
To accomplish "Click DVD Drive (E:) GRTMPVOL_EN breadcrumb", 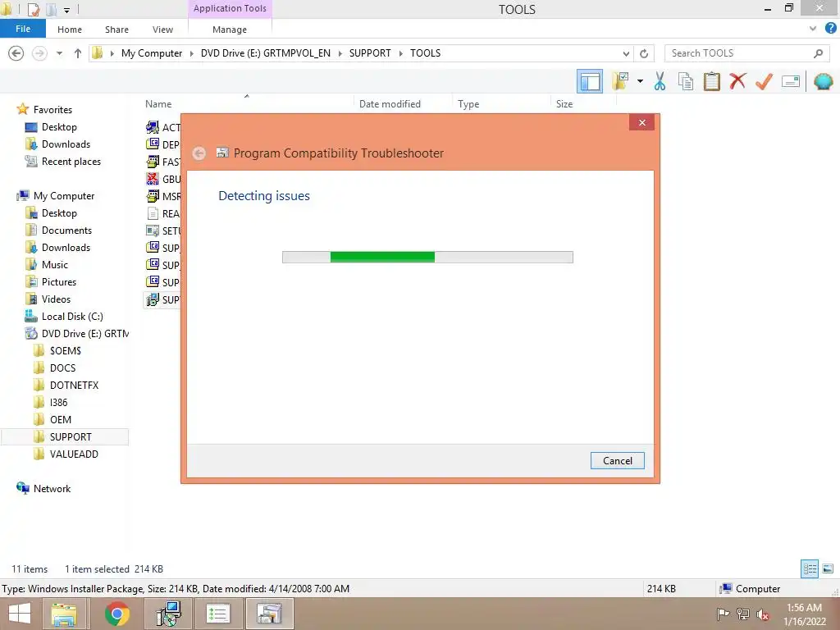I will (x=266, y=53).
